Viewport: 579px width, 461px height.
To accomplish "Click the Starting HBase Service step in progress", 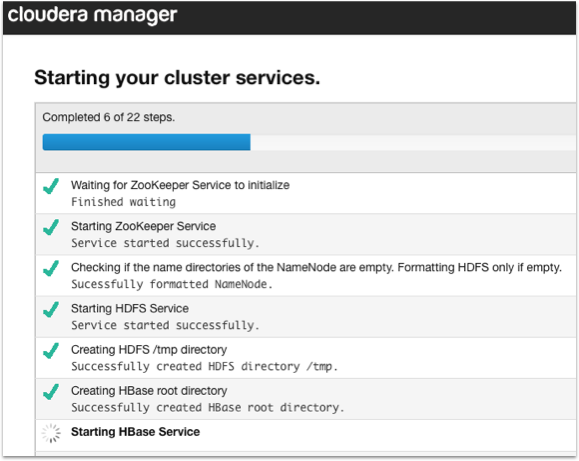I will point(135,432).
